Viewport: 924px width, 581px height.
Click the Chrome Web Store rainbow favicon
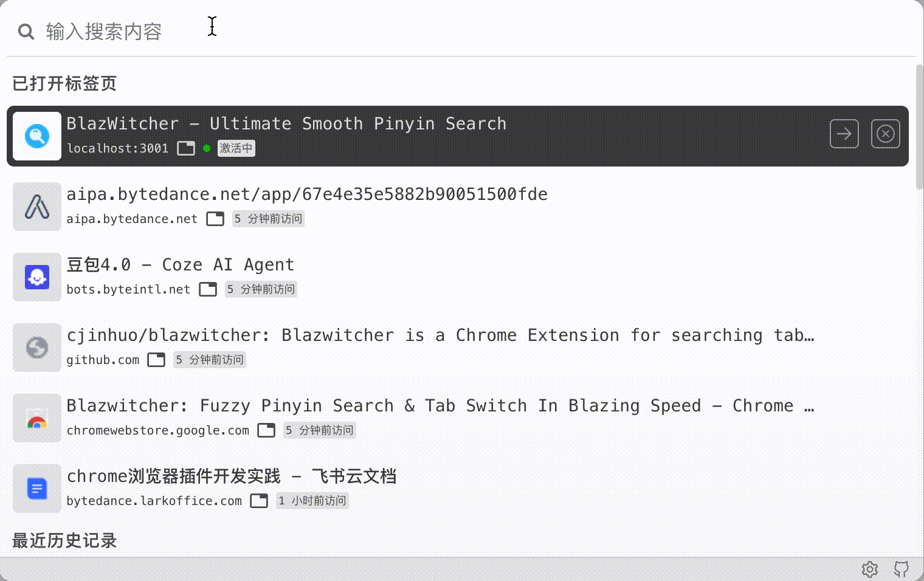pos(37,418)
